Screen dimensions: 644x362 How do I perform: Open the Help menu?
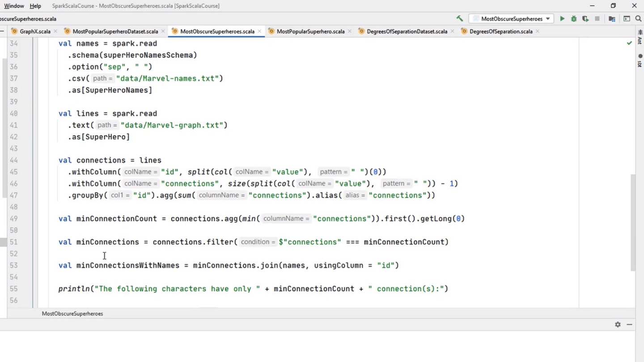tap(35, 6)
